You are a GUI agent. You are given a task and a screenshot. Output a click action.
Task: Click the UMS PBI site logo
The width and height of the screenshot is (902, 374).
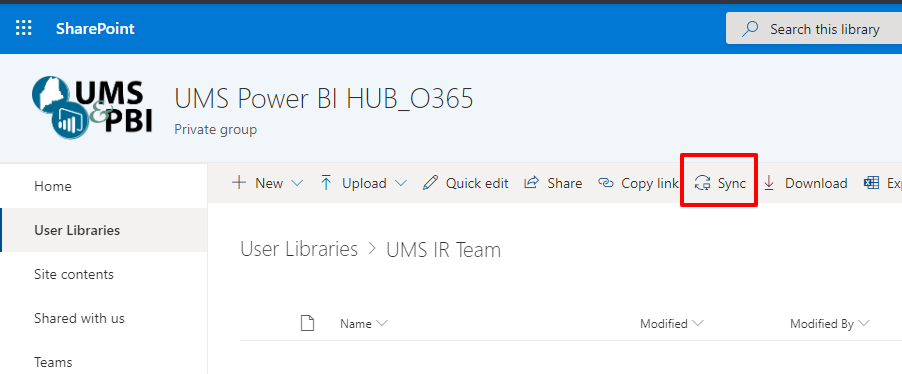(92, 108)
